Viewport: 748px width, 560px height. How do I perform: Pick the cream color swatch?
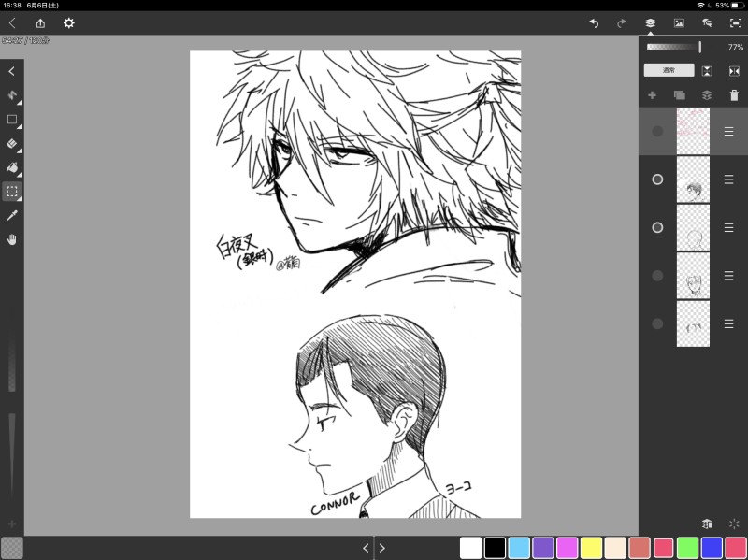click(x=615, y=548)
